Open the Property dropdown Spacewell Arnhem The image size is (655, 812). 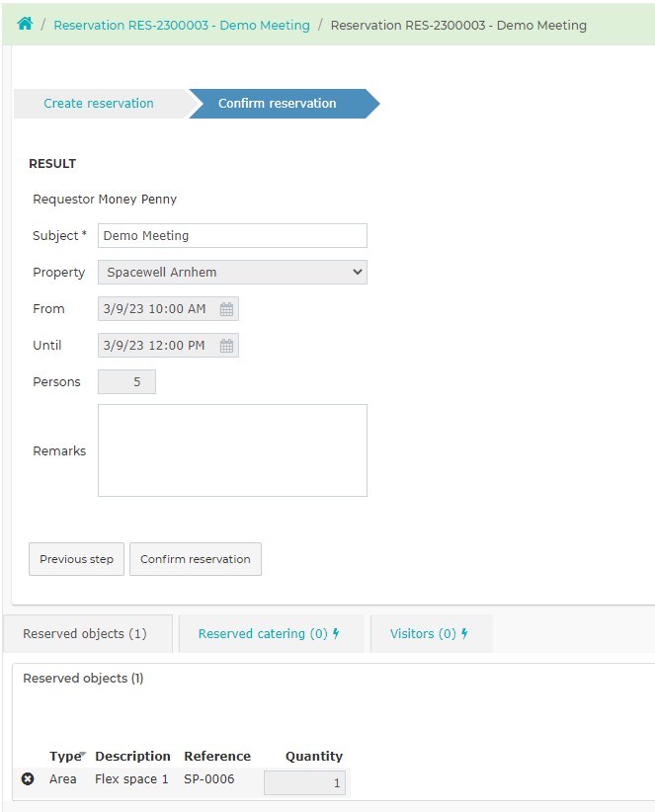[x=232, y=272]
